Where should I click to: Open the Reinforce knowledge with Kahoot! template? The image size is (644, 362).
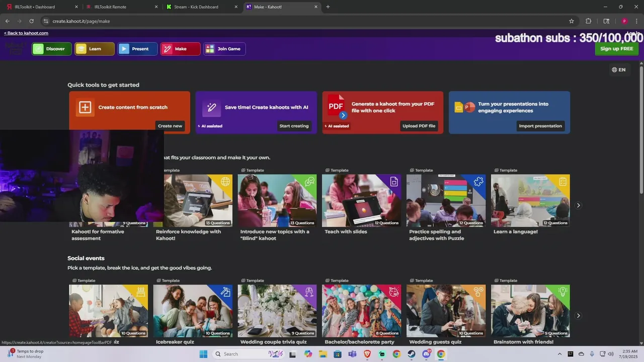coord(193,201)
